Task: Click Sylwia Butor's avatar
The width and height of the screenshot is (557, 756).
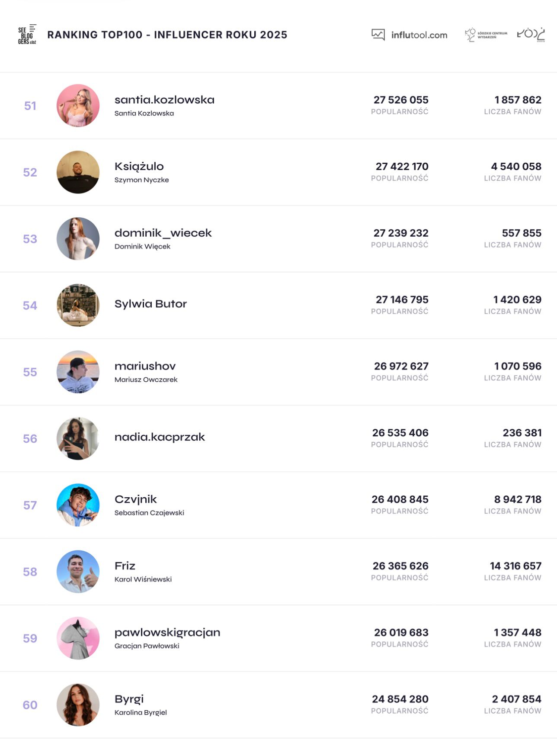Action: [78, 306]
